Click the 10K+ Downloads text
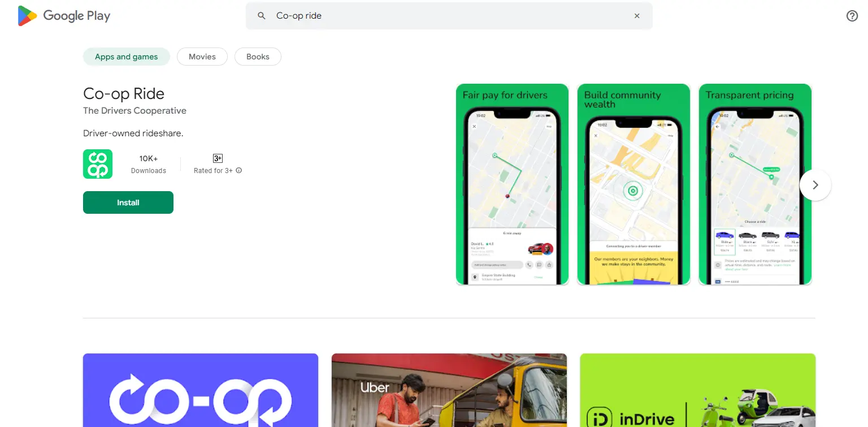 [x=149, y=164]
